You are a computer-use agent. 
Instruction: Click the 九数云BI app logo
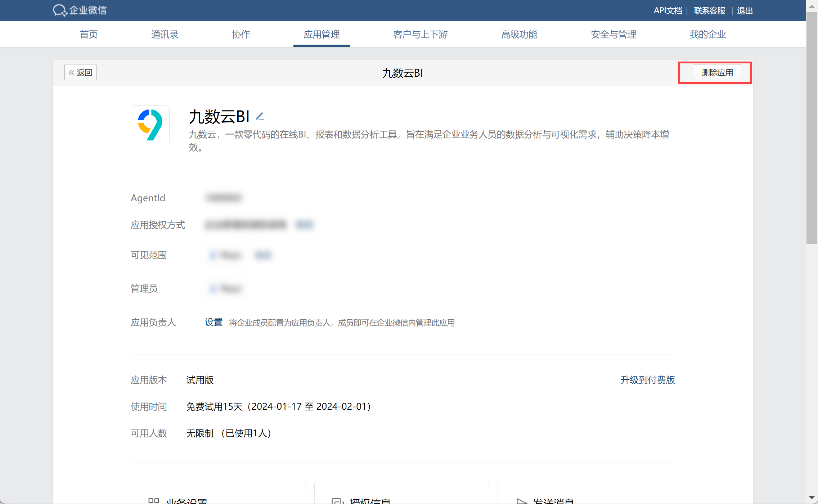click(150, 125)
